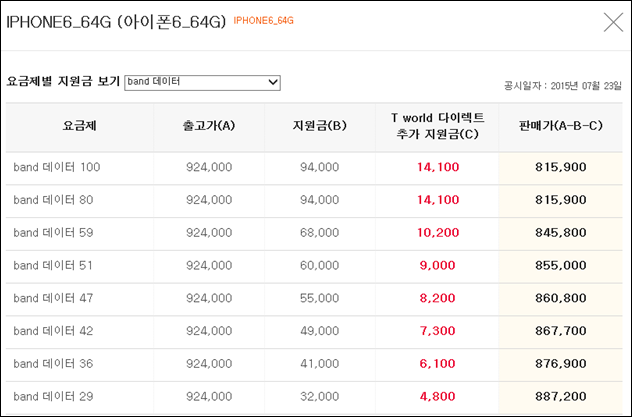Click the 지원금(B) column header
The height and width of the screenshot is (417, 632).
pos(320,126)
